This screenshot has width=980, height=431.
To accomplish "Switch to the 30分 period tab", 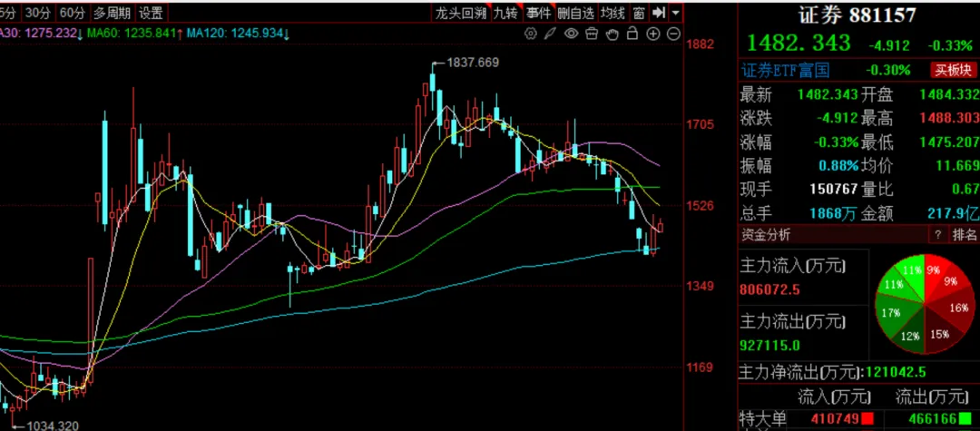I will 39,13.
